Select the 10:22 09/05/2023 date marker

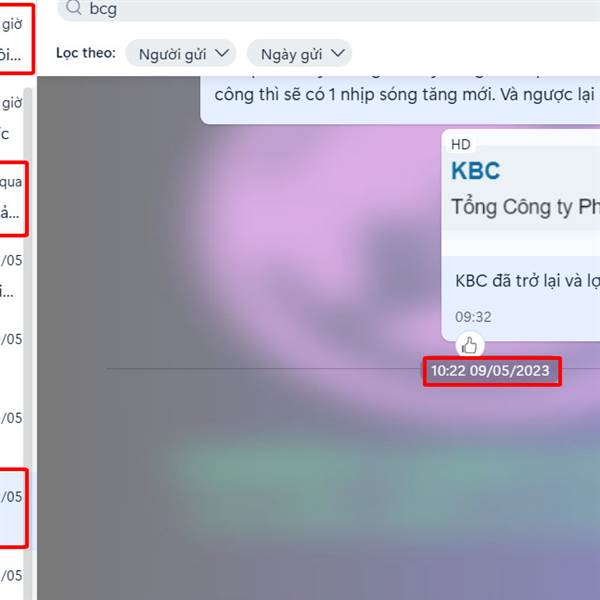click(x=491, y=371)
